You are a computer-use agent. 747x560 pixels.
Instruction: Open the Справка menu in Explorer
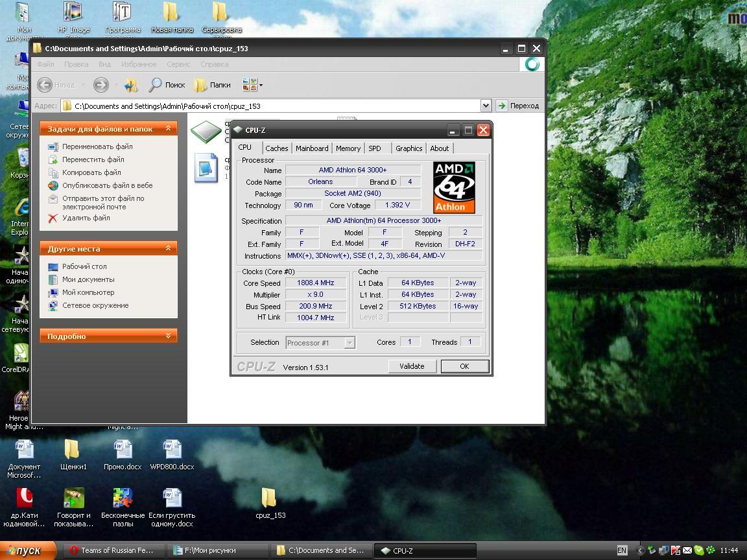(215, 64)
